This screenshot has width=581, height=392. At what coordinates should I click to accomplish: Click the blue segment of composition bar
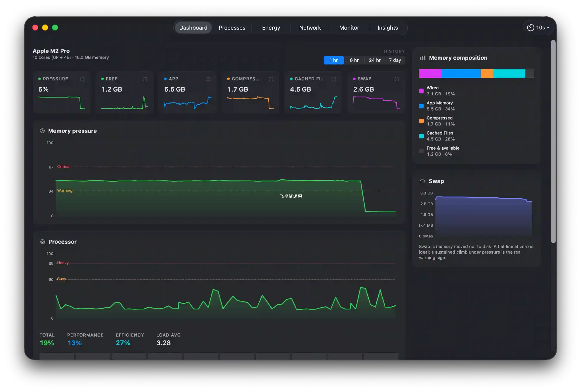[461, 73]
